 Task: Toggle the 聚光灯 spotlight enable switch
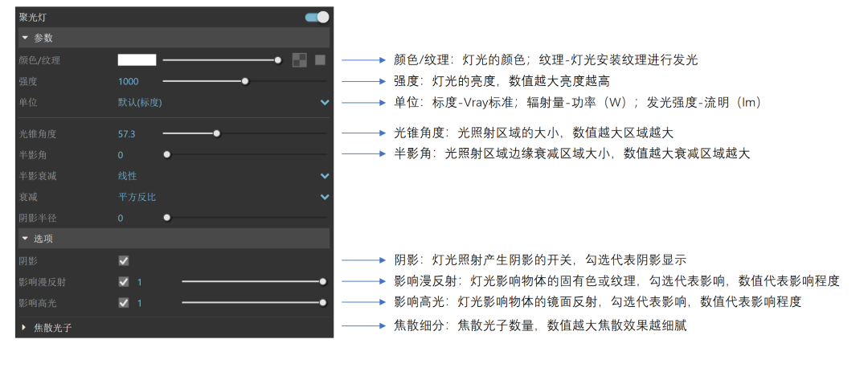pos(317,17)
